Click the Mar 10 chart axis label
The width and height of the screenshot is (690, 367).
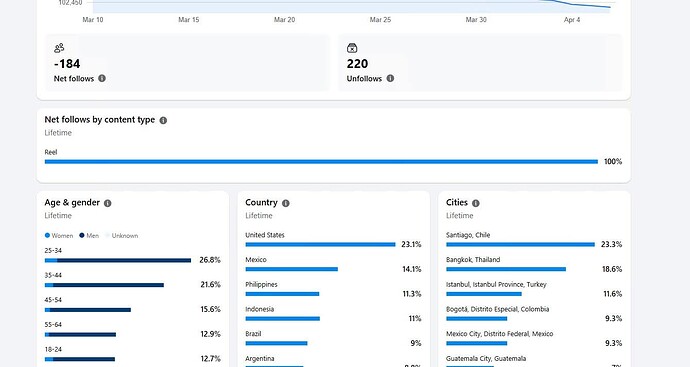[93, 20]
